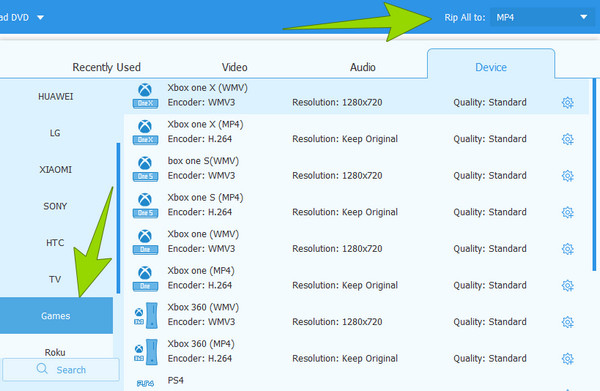Click the Xbox one (MP4) device icon
600x391 pixels.
pos(145,279)
